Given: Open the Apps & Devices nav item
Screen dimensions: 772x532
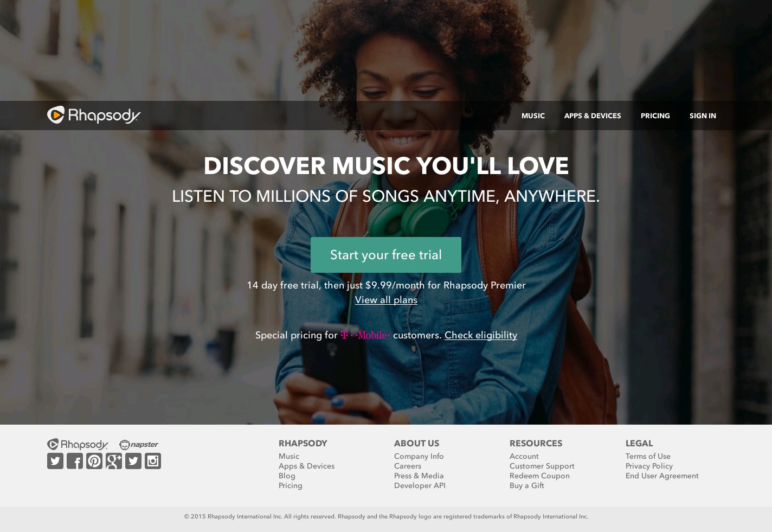Looking at the screenshot, I should (x=593, y=116).
